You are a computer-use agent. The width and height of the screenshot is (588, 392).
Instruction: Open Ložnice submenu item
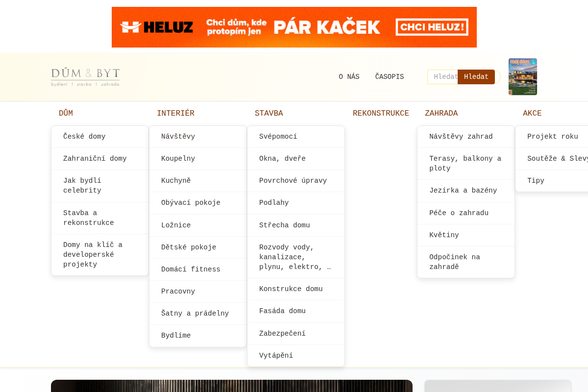pos(198,225)
